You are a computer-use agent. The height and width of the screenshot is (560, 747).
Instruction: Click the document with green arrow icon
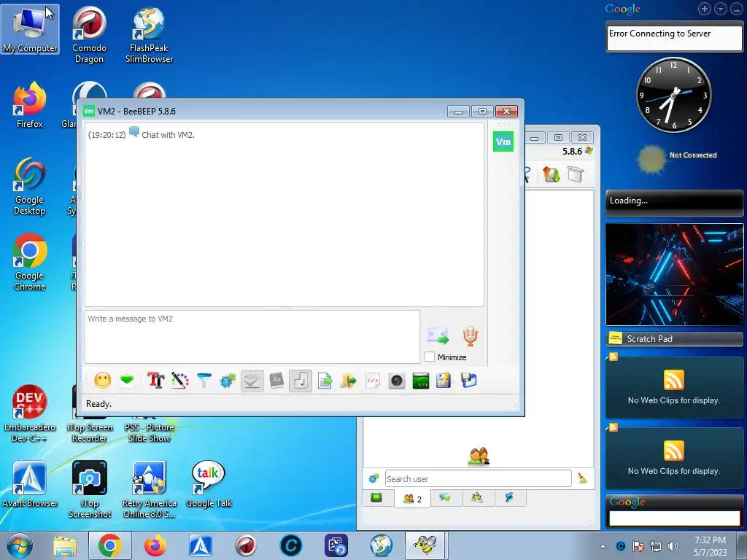[325, 381]
